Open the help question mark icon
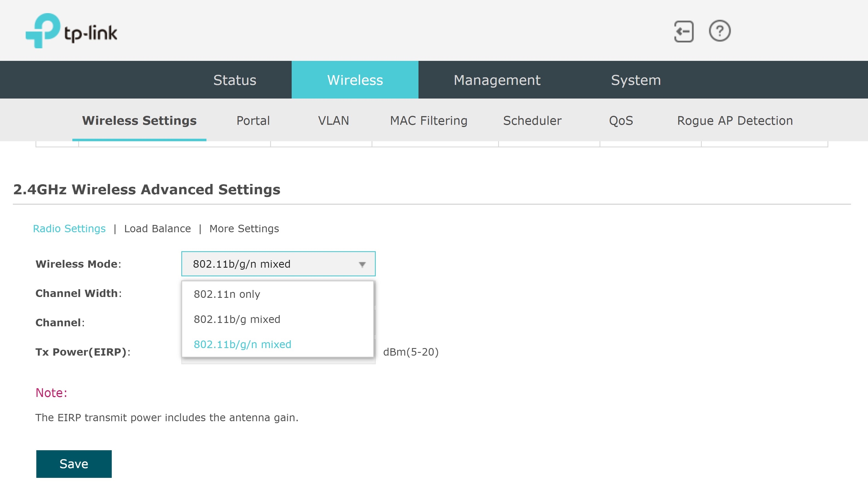This screenshot has width=868, height=496. pyautogui.click(x=719, y=31)
